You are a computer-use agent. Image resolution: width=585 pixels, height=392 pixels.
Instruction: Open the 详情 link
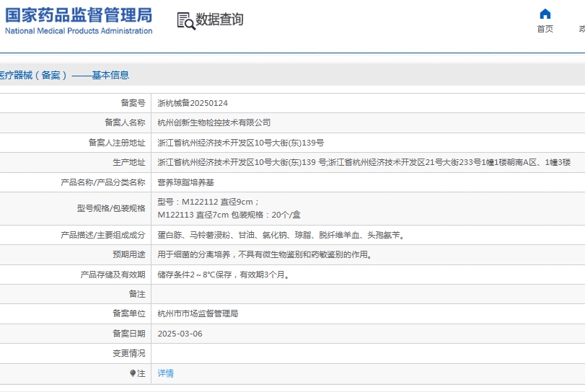[166, 373]
